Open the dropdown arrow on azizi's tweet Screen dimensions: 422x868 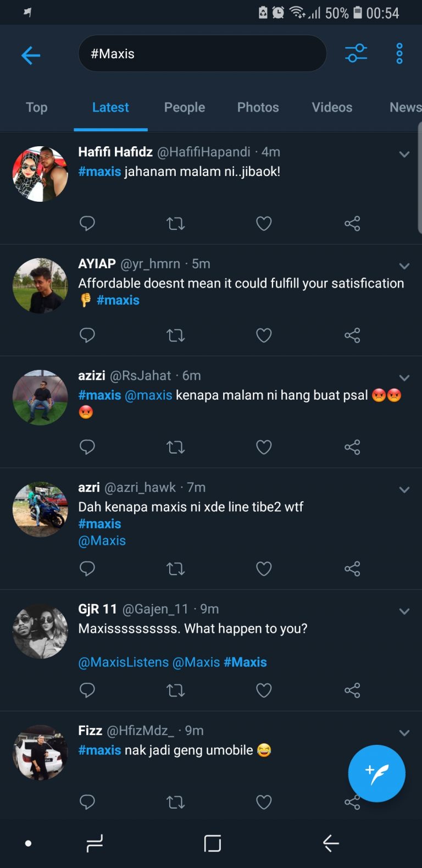404,378
